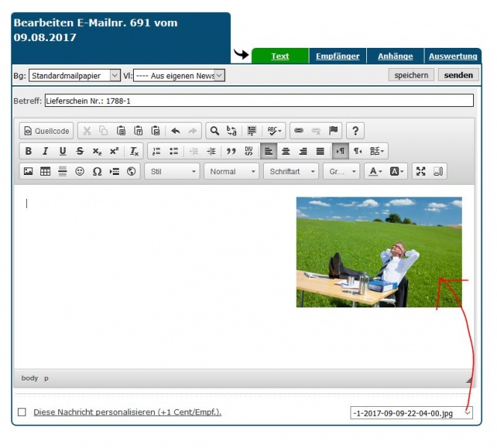Screen dimensions: 497x448
Task: Open the image file jpg dropdown
Action: [x=411, y=412]
